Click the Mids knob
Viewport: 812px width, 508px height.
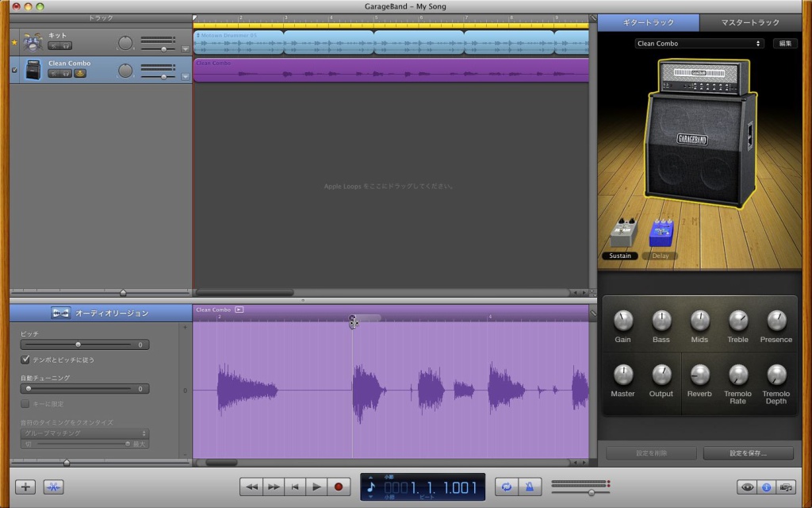pyautogui.click(x=699, y=321)
